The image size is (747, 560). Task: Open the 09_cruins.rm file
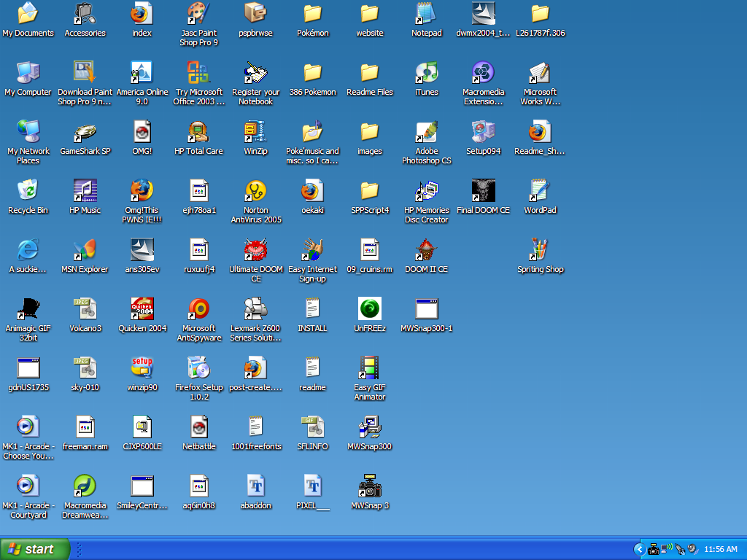[x=369, y=249]
